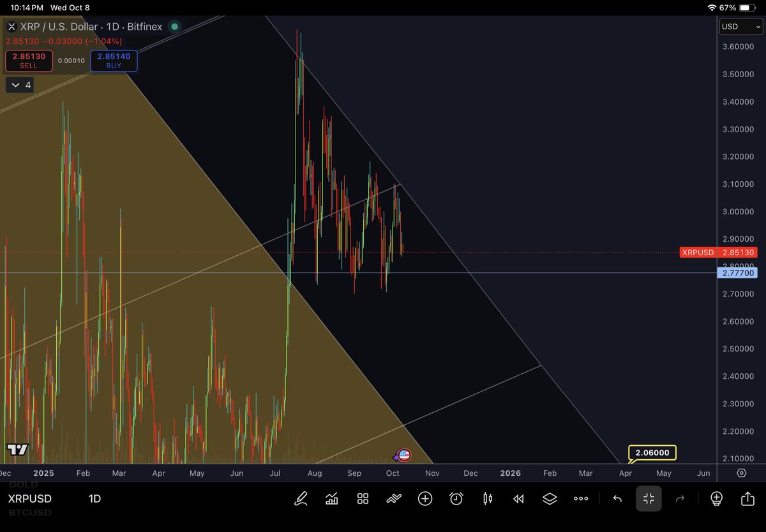Open the indicators chart icon
Screen dimensions: 766x532
(x=332, y=499)
